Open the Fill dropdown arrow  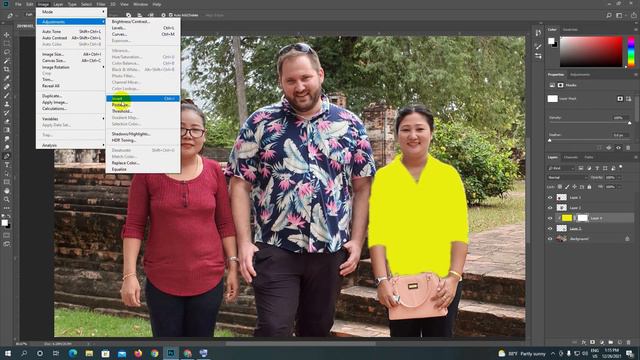click(619, 187)
